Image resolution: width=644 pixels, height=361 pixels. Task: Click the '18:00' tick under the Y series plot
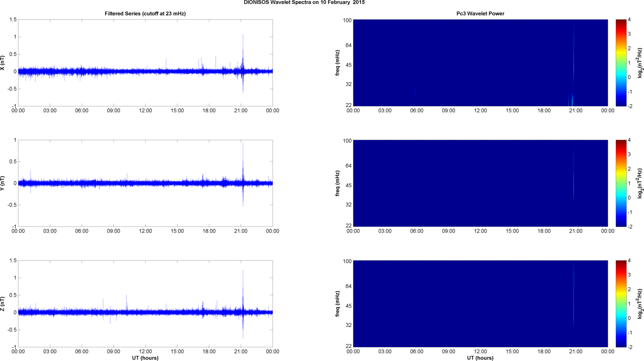tap(209, 231)
